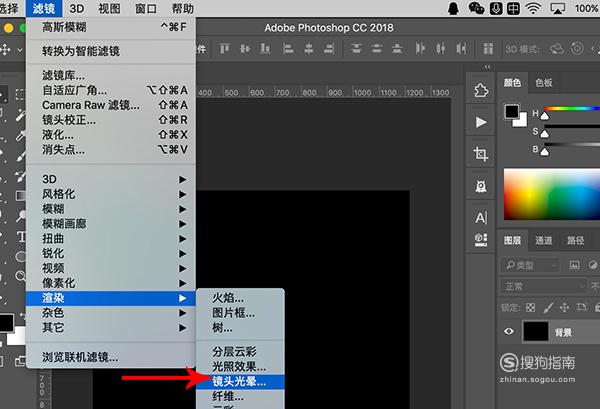Click the S saturation slider handle
Viewport: 600px width, 409px height.
(545, 134)
